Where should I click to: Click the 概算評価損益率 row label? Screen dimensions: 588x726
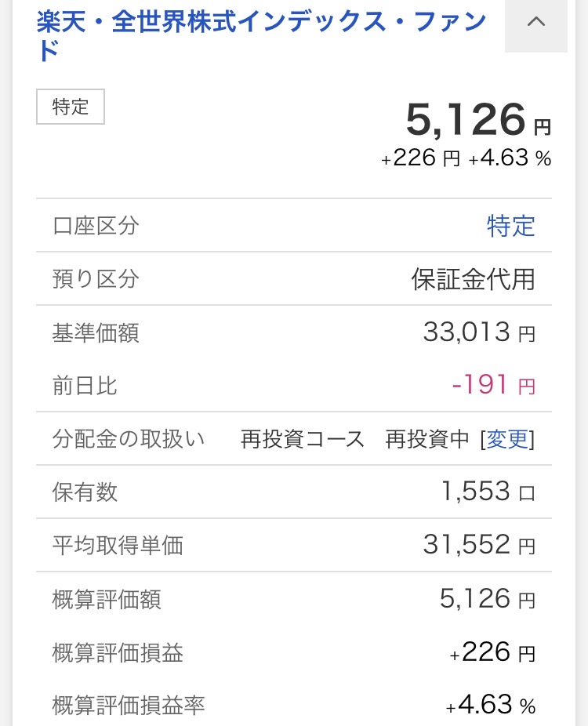pyautogui.click(x=128, y=705)
